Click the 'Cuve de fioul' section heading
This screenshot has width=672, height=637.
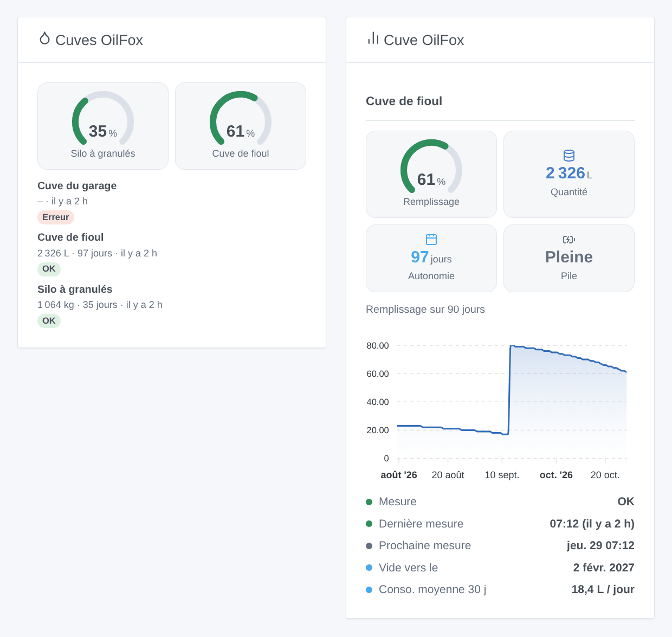[x=404, y=101]
